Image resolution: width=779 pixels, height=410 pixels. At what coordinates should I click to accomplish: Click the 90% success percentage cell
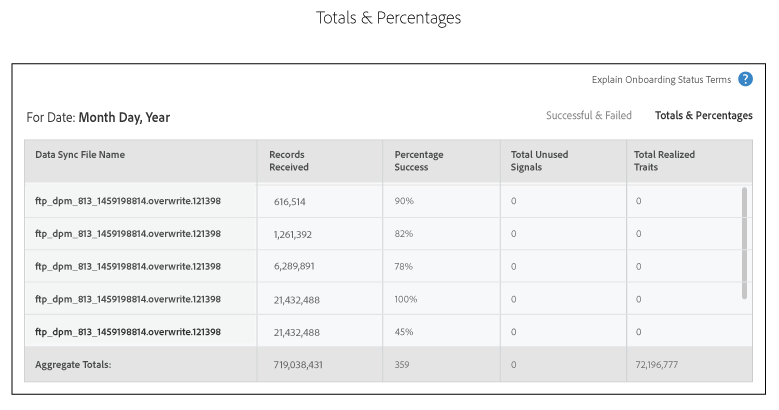pos(404,201)
